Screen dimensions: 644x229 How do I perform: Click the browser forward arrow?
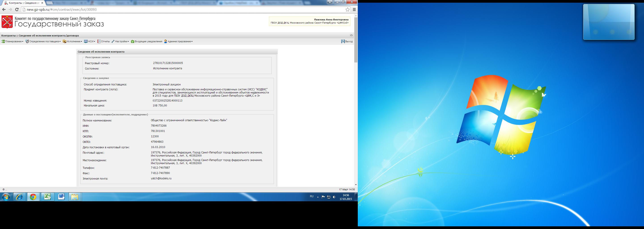[x=10, y=9]
